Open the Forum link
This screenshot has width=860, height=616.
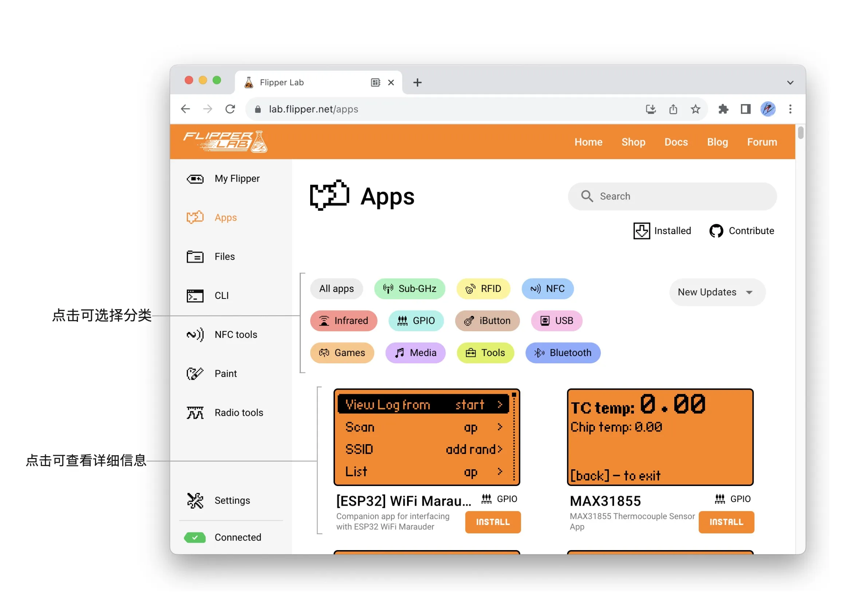pos(762,142)
